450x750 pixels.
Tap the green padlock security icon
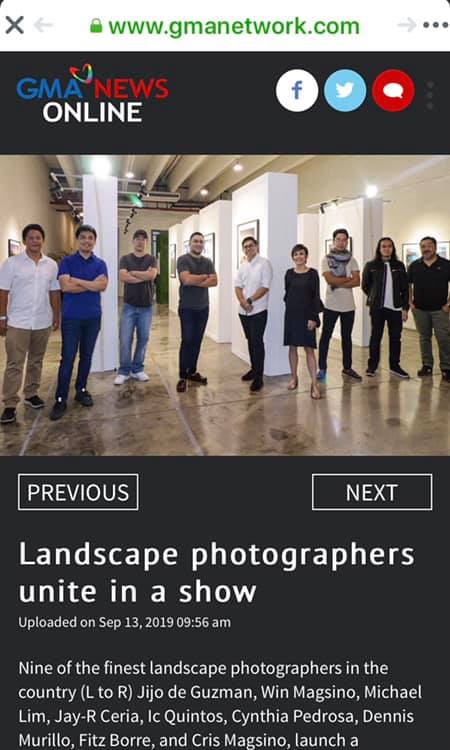pyautogui.click(x=96, y=25)
